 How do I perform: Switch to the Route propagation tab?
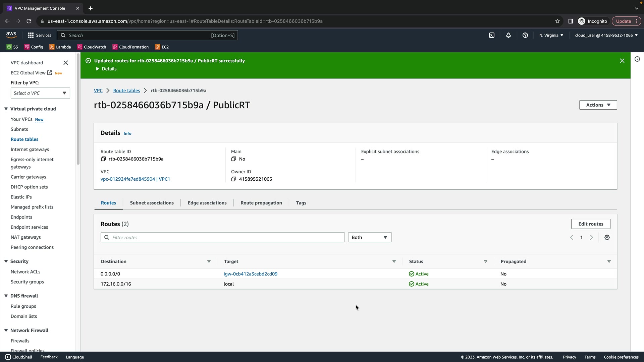point(261,203)
